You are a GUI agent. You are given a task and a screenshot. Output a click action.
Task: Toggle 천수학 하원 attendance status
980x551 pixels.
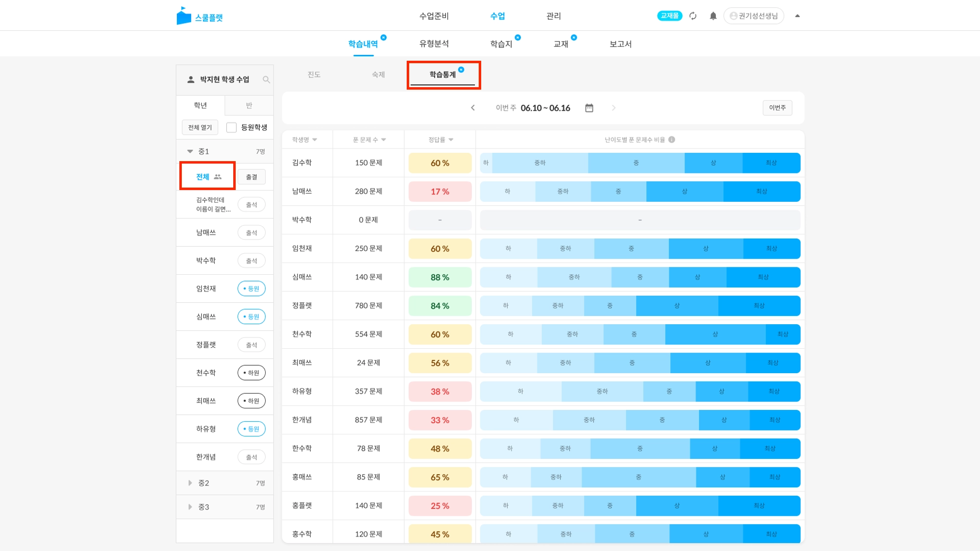[251, 373]
